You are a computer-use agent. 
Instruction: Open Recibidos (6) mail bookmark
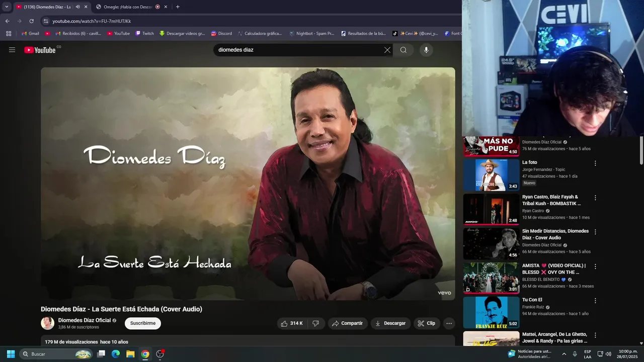tap(78, 34)
